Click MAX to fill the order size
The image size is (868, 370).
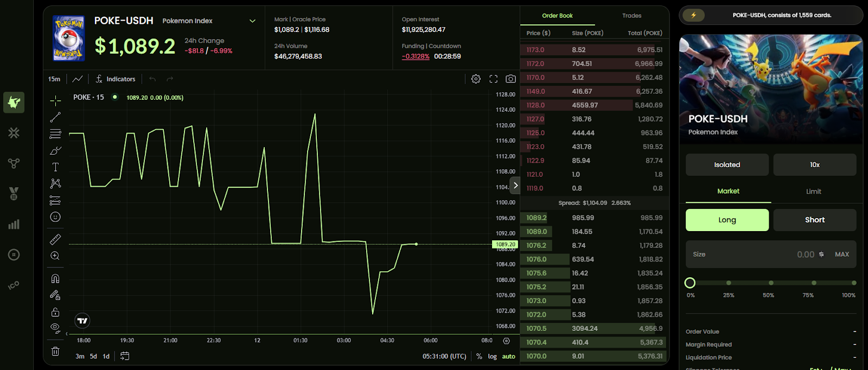click(x=842, y=254)
